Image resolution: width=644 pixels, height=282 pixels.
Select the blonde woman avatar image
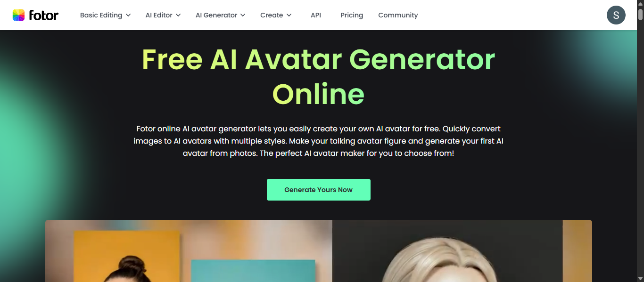click(x=462, y=251)
